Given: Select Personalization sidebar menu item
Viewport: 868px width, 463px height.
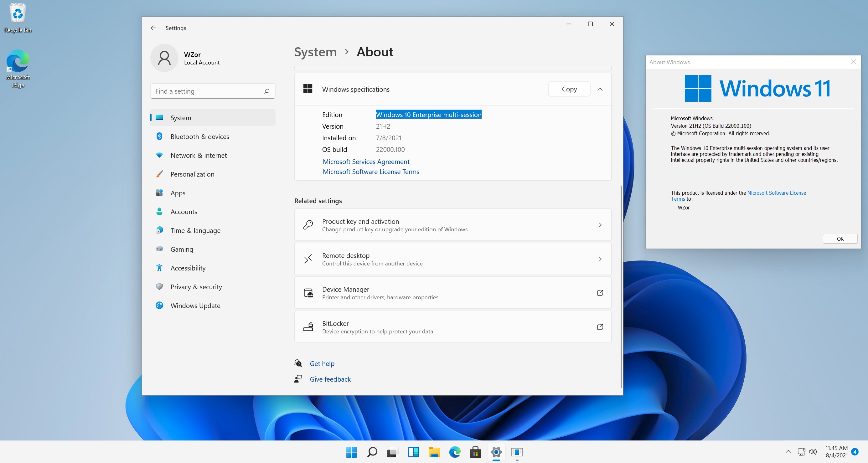Looking at the screenshot, I should (x=192, y=174).
